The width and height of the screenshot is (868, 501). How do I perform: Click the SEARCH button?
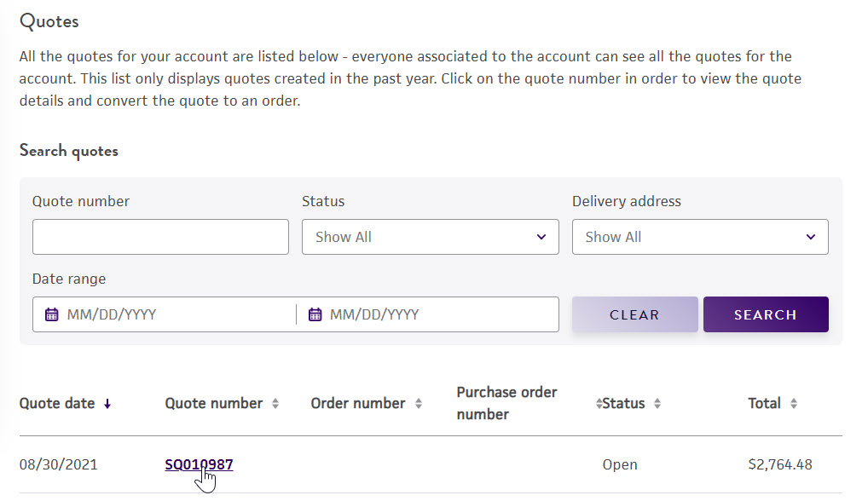765,314
